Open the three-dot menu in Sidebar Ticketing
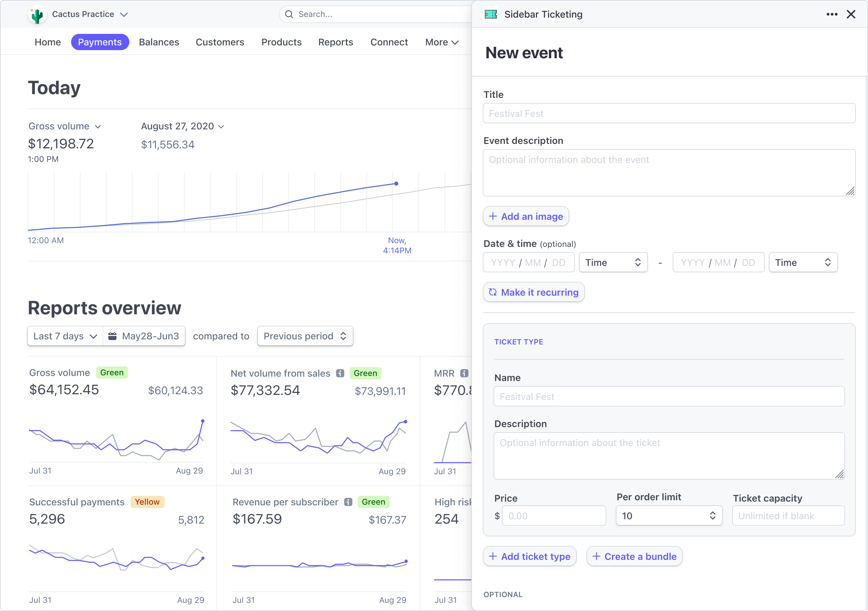This screenshot has height=611, width=868. (832, 14)
